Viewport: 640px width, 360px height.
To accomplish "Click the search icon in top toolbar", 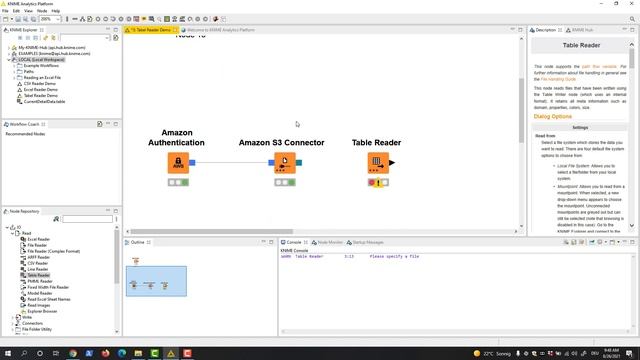I will point(632,19).
